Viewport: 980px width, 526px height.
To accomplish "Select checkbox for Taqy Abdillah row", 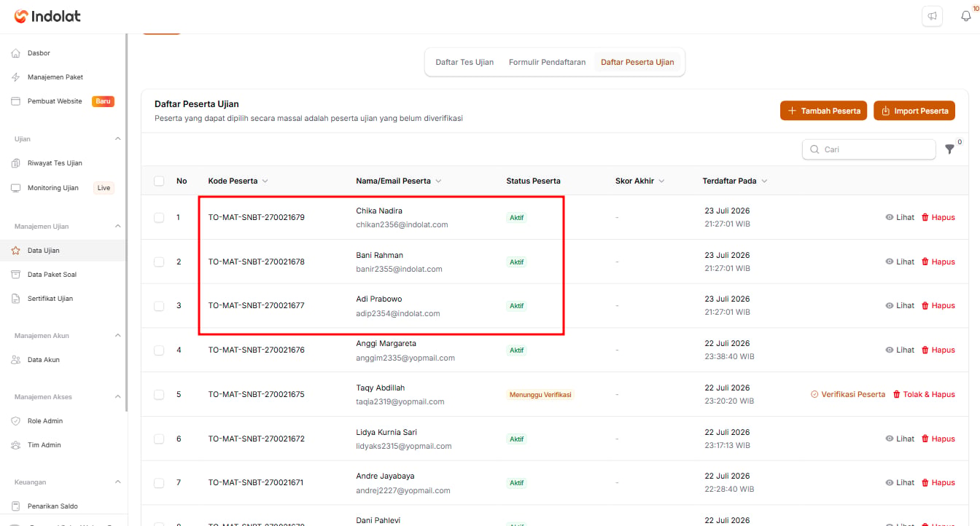I will [159, 394].
